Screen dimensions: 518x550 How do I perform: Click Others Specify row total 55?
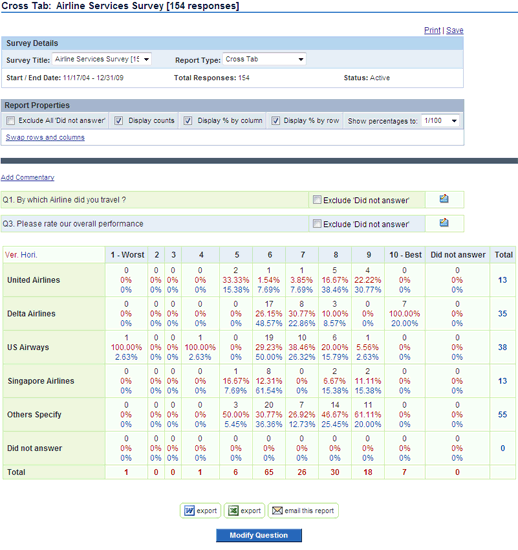pyautogui.click(x=503, y=415)
